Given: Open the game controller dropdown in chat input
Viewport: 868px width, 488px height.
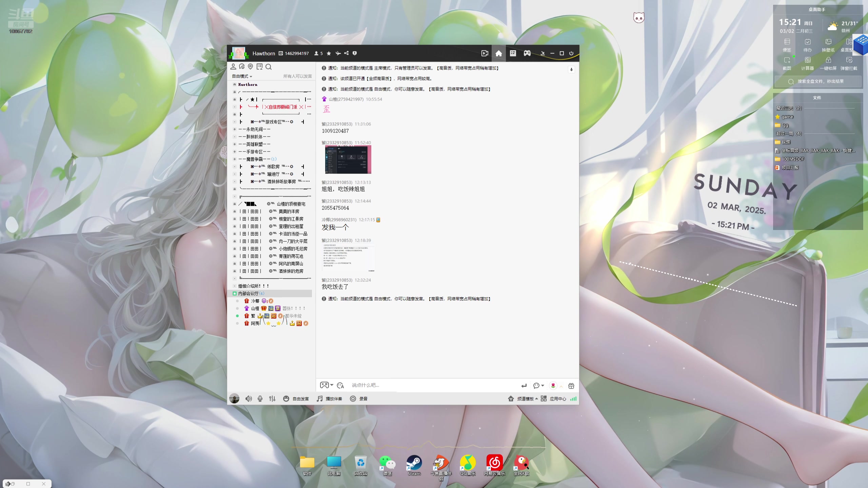Looking at the screenshot, I should pos(327,385).
